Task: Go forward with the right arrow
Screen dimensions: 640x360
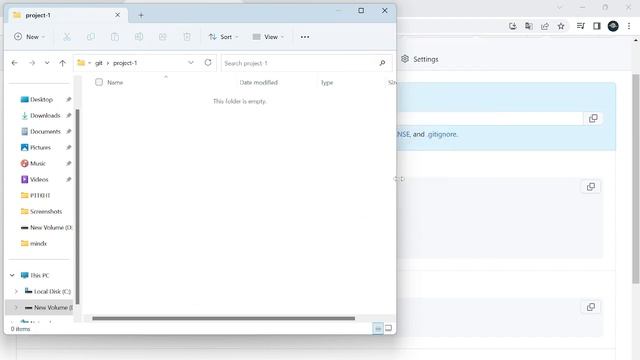Action: tap(31, 63)
